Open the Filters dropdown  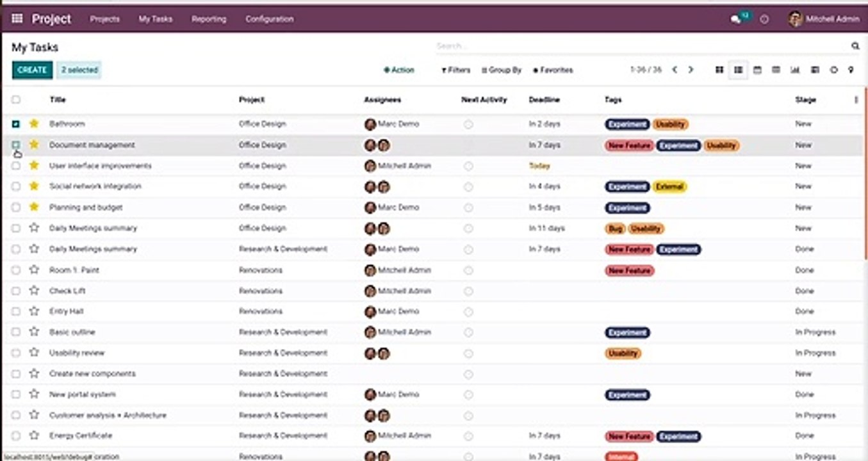456,70
